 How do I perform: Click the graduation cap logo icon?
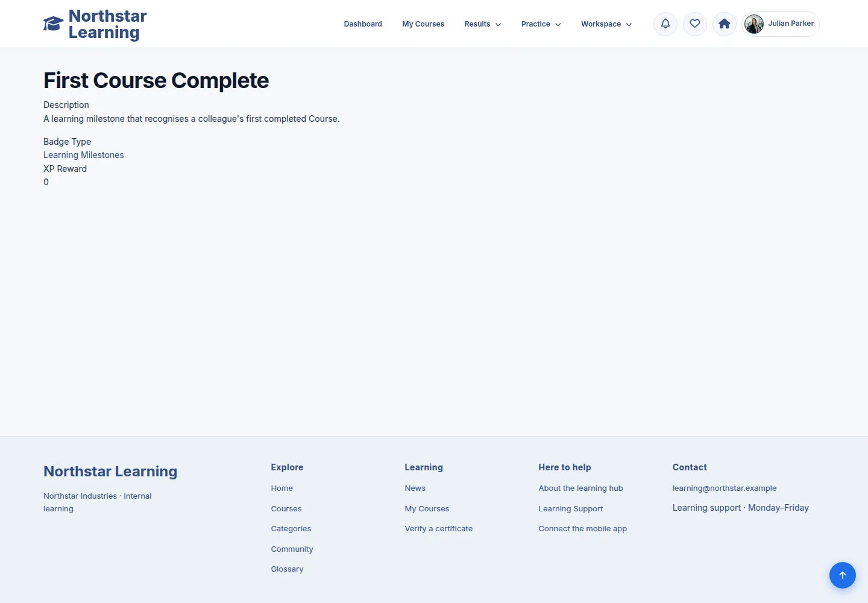pyautogui.click(x=53, y=24)
